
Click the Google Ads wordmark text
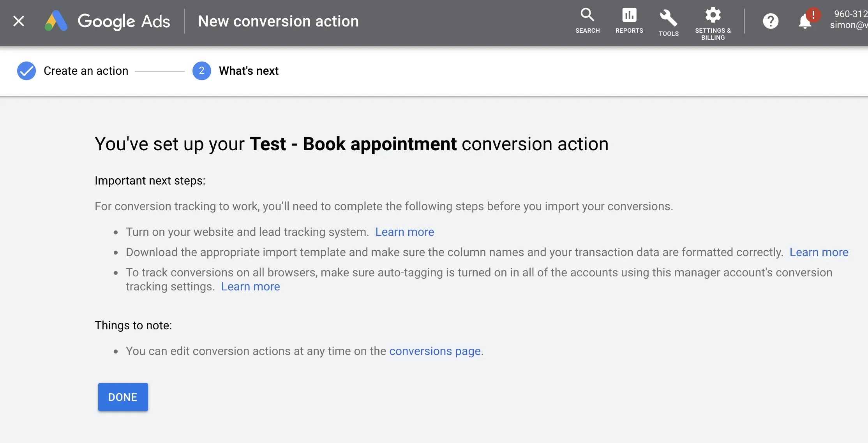coord(124,21)
